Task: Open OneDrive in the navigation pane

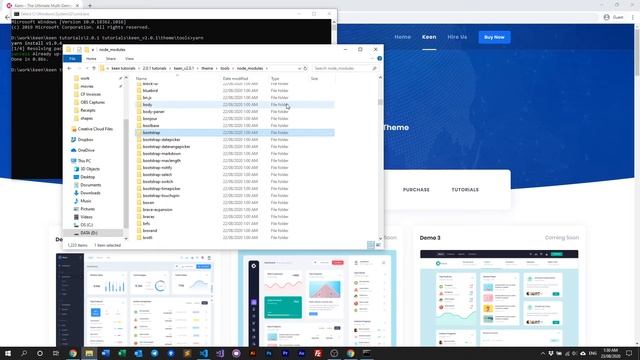Action: coord(86,150)
